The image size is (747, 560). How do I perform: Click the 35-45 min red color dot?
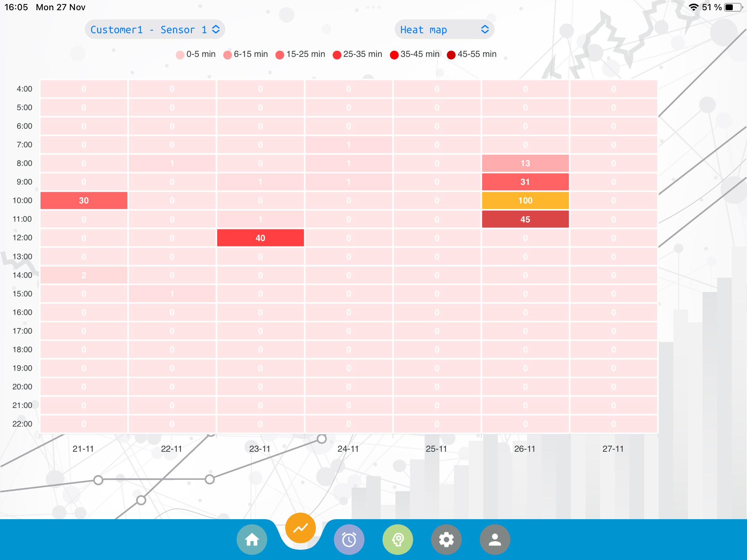394,54
